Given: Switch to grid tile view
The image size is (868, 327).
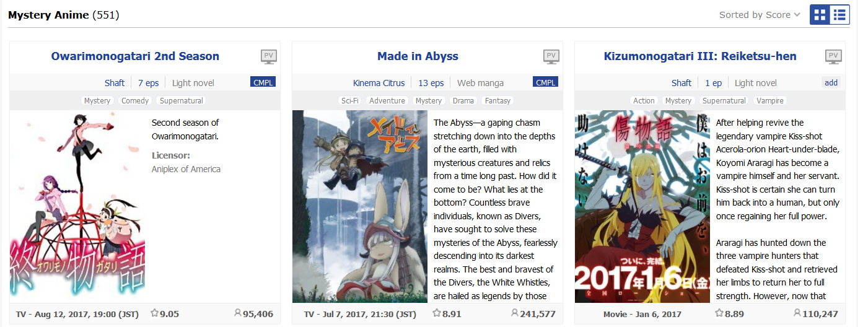Looking at the screenshot, I should (x=820, y=15).
